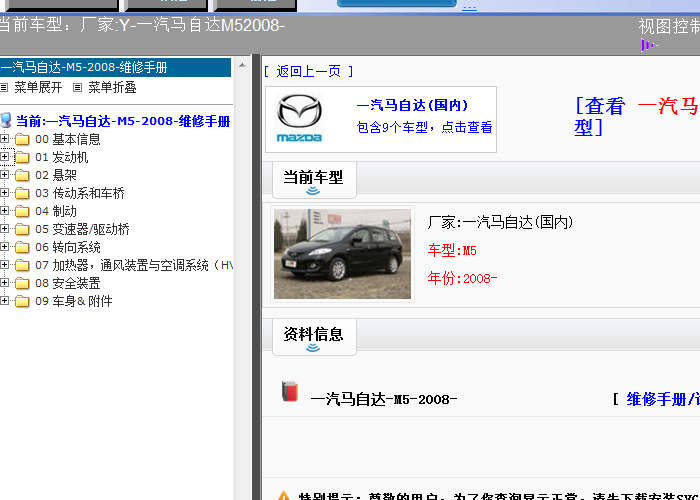The image size is (700, 500).
Task: Click the red 车型:M5 text
Action: coord(452,250)
